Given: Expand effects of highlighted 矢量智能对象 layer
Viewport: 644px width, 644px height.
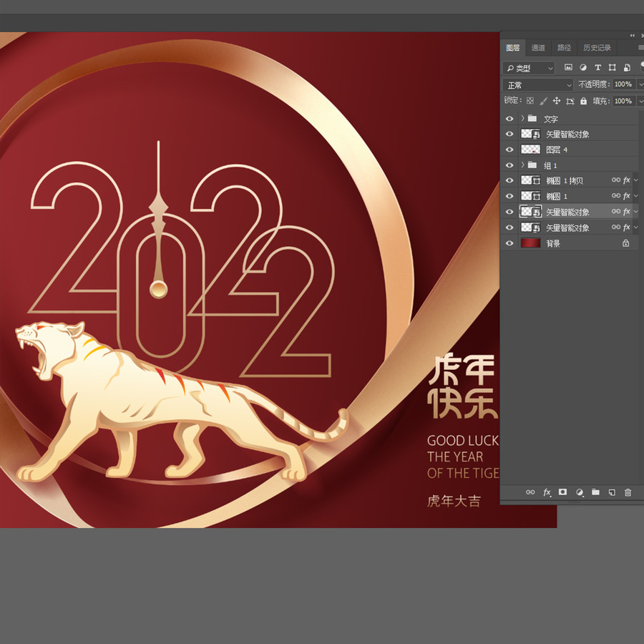Looking at the screenshot, I should click(636, 212).
